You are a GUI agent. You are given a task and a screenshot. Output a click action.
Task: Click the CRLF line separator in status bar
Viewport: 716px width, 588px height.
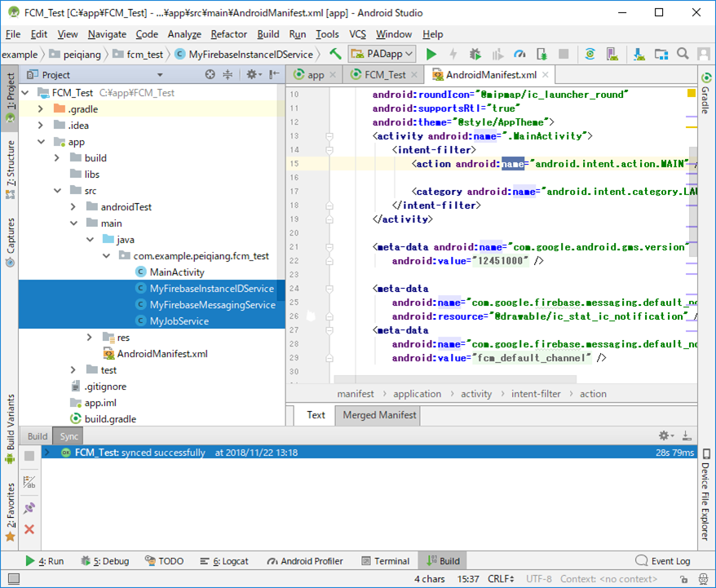(501, 579)
